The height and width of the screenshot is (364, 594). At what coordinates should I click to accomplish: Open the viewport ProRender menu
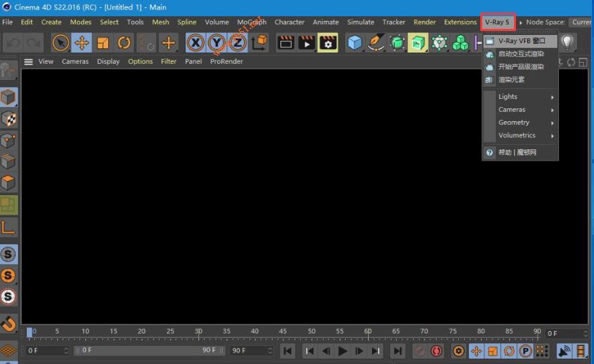click(x=227, y=61)
